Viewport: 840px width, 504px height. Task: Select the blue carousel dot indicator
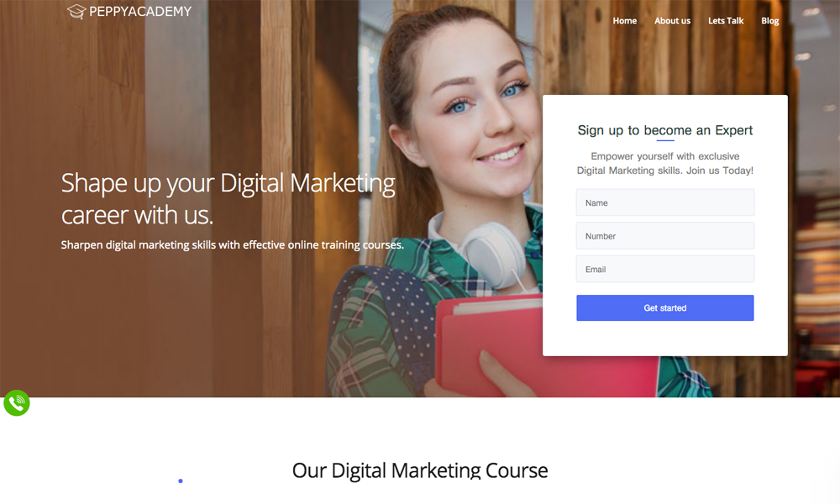[x=181, y=481]
